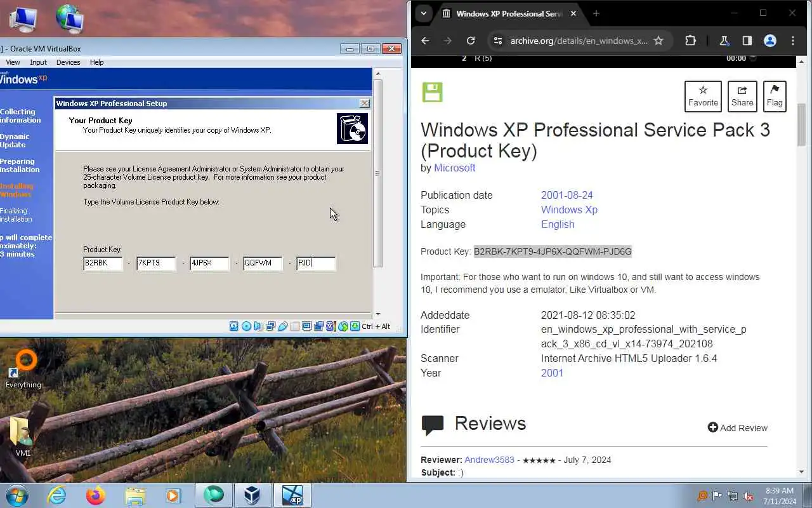The height and width of the screenshot is (508, 812).
Task: Reload the archive.org page
Action: [471, 41]
